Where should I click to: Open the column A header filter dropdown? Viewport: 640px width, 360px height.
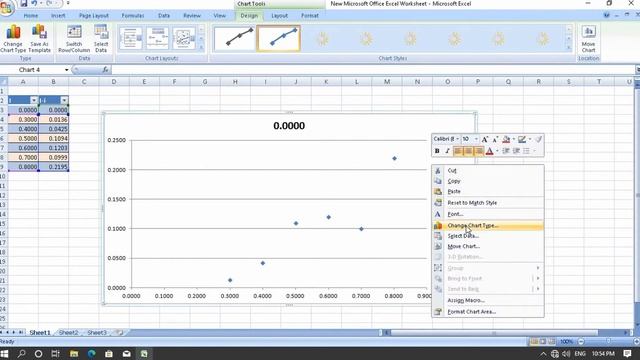(34, 100)
